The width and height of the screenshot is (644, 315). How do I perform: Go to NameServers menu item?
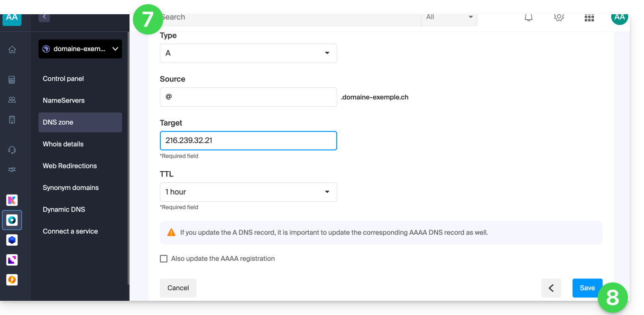[64, 101]
